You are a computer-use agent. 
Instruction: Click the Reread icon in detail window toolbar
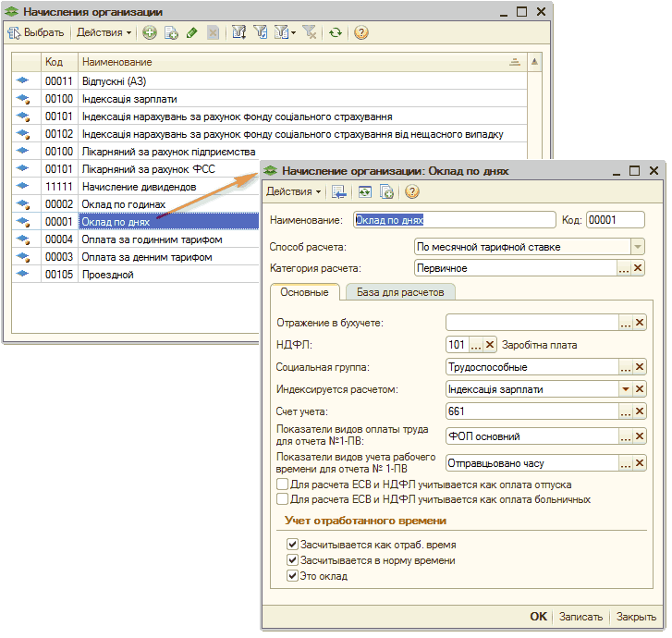[365, 191]
